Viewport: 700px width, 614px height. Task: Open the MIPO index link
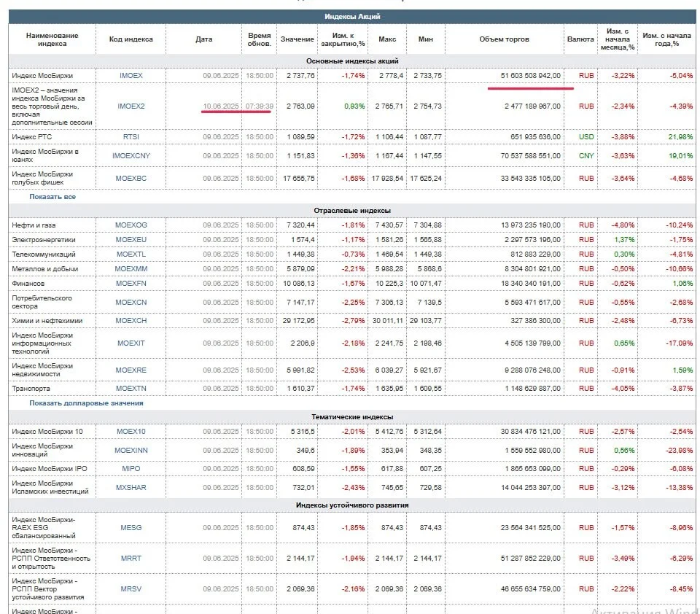pos(131,468)
